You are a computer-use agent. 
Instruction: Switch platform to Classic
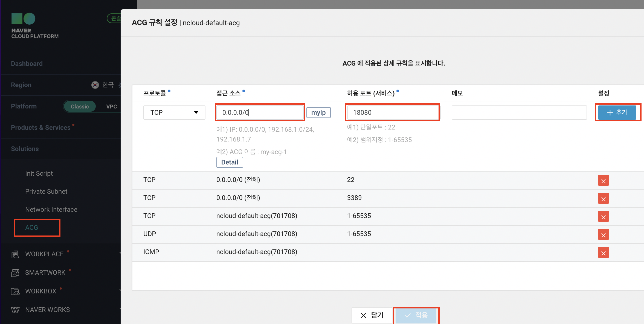pyautogui.click(x=80, y=107)
